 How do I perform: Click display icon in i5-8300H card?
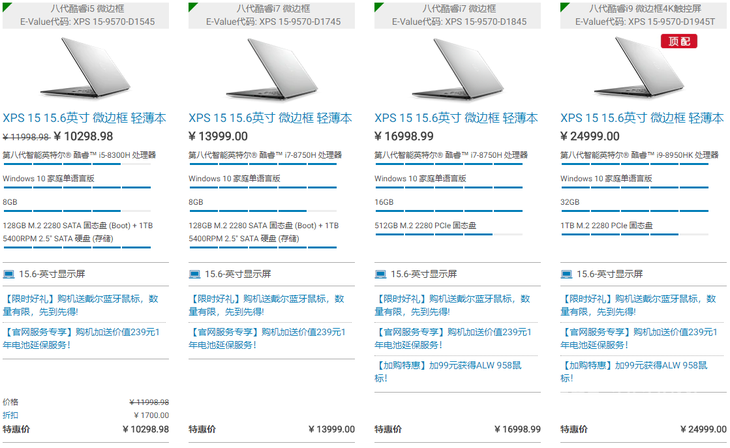[x=9, y=274]
